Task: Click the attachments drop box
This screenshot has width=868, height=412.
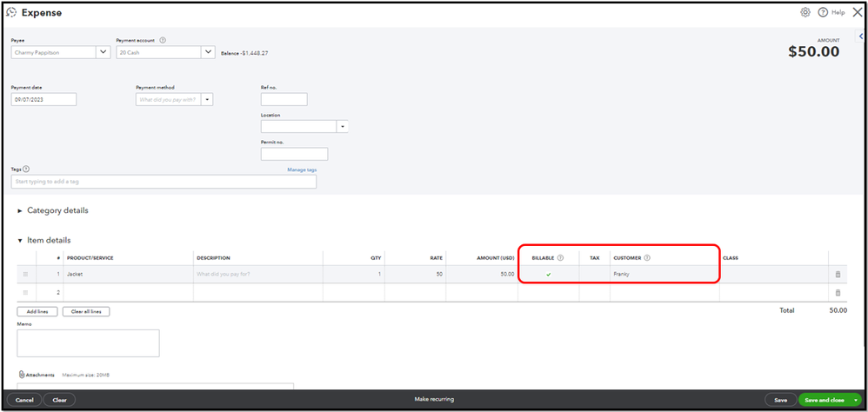Action: 156,386
